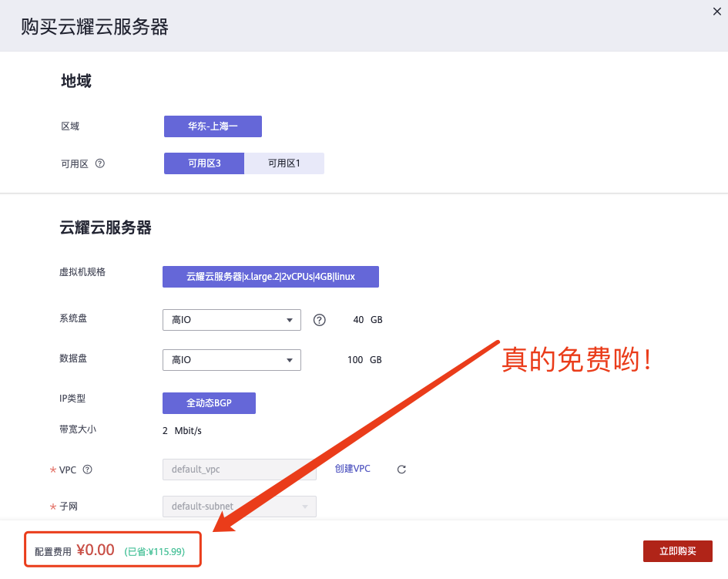Select the 全动态BGP IP type
728x579 pixels.
(x=209, y=403)
